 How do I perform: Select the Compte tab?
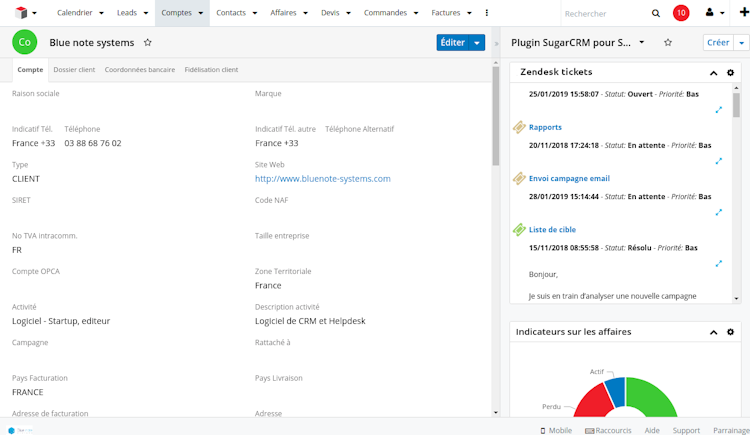click(30, 70)
